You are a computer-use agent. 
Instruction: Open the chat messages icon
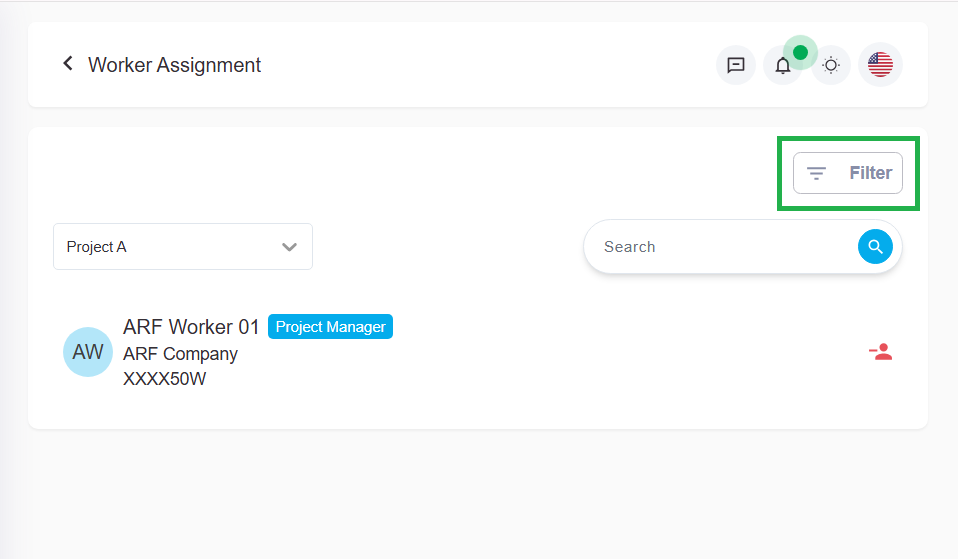point(735,66)
